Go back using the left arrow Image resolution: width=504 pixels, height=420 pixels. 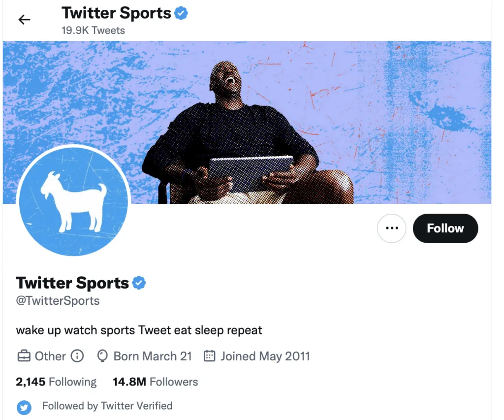tap(24, 20)
